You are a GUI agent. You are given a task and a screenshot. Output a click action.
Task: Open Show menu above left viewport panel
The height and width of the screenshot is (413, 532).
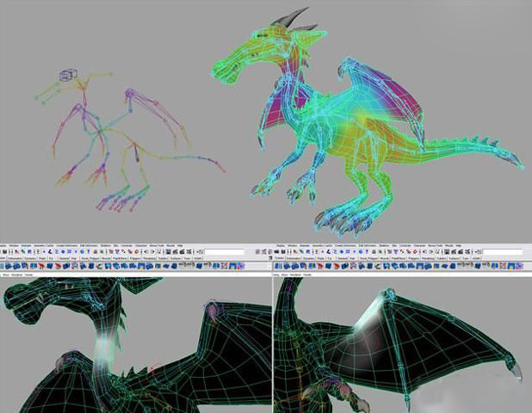pos(6,274)
